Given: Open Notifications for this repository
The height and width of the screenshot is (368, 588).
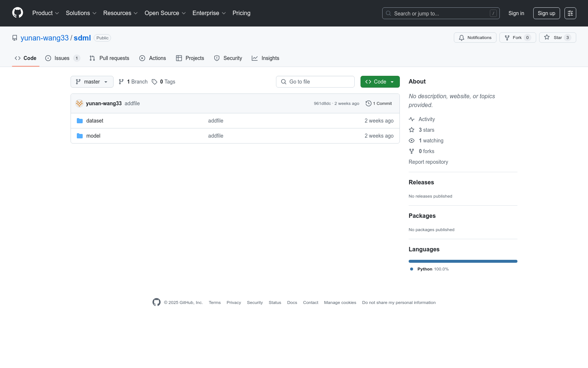Looking at the screenshot, I should click(475, 38).
